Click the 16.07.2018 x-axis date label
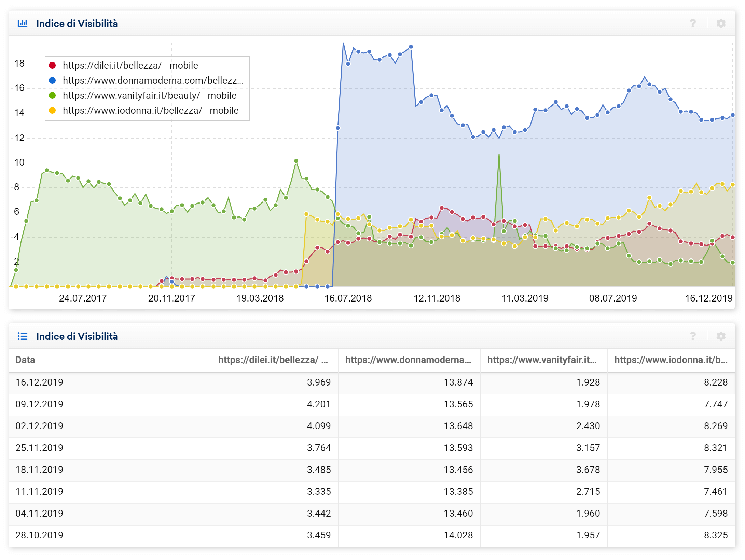This screenshot has height=560, width=745. (348, 298)
